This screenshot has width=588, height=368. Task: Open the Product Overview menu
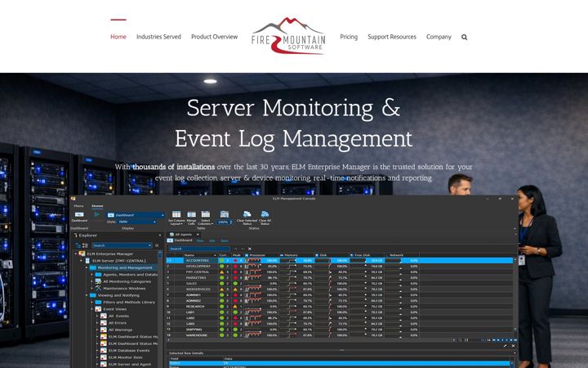(215, 37)
